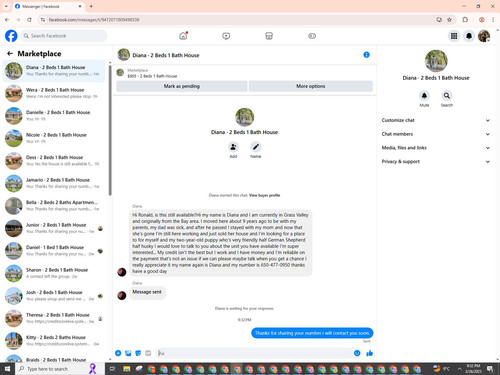Send a thumbs-up like

(369, 353)
